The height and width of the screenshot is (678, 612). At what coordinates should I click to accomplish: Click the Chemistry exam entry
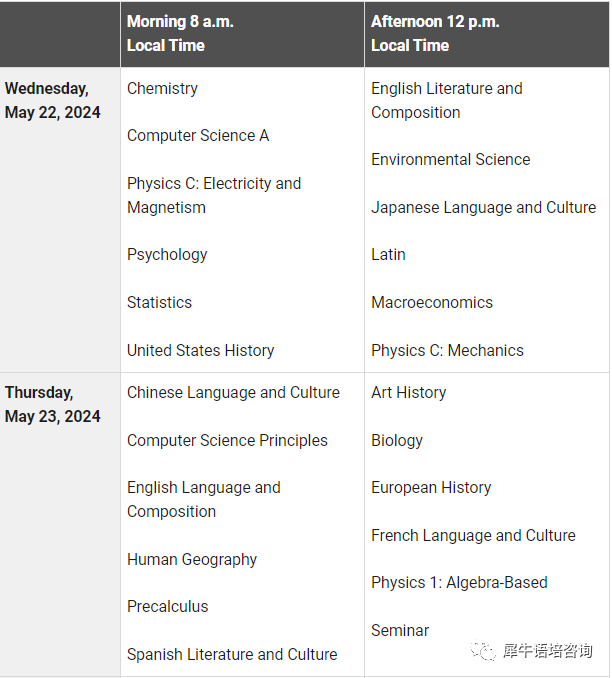tap(162, 89)
